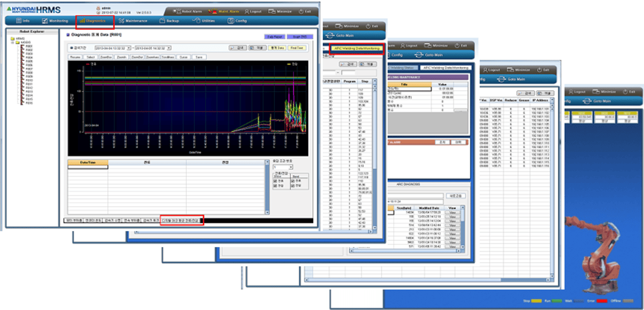Open the start date dropdown
The height and width of the screenshot is (310, 644).
pos(129,48)
